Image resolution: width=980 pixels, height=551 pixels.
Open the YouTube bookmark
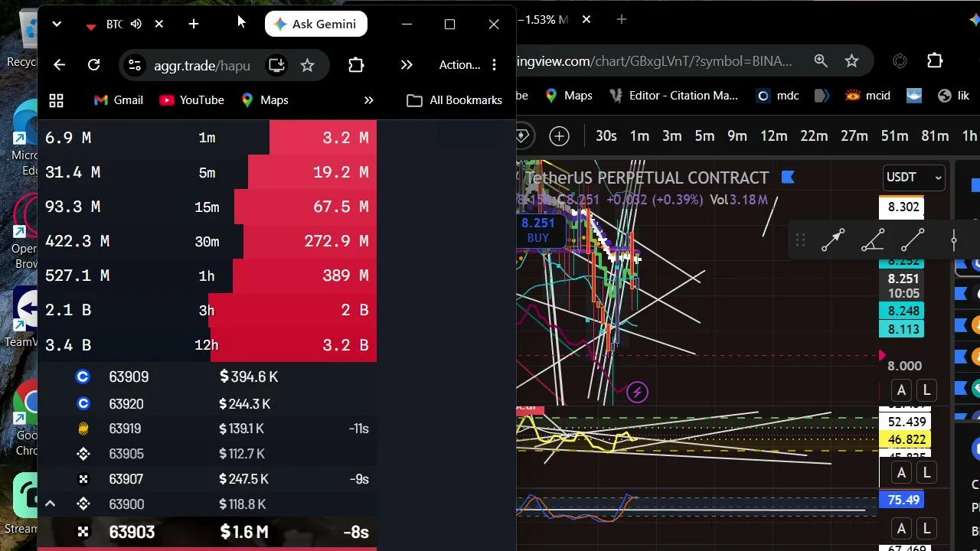point(192,100)
